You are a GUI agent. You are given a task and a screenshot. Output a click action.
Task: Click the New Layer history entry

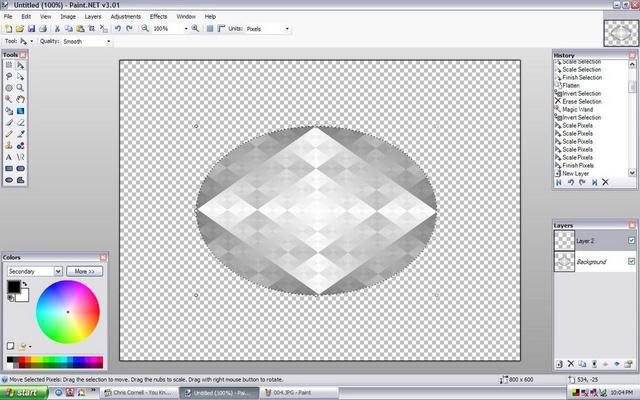(575, 173)
